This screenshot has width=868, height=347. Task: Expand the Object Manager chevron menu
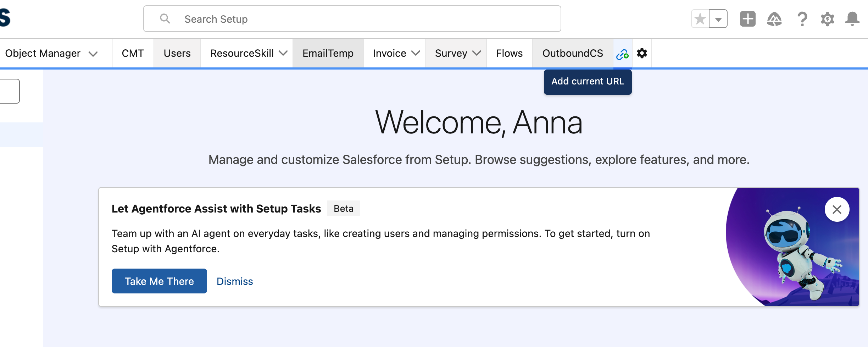(93, 54)
